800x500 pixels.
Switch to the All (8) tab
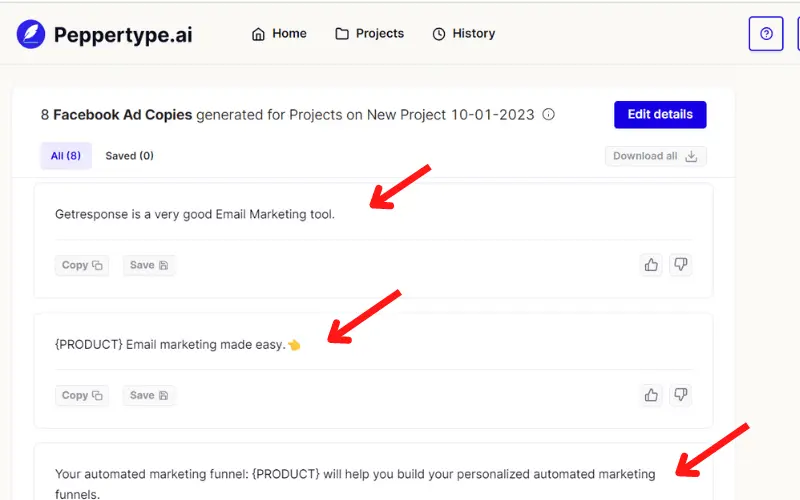tap(66, 156)
